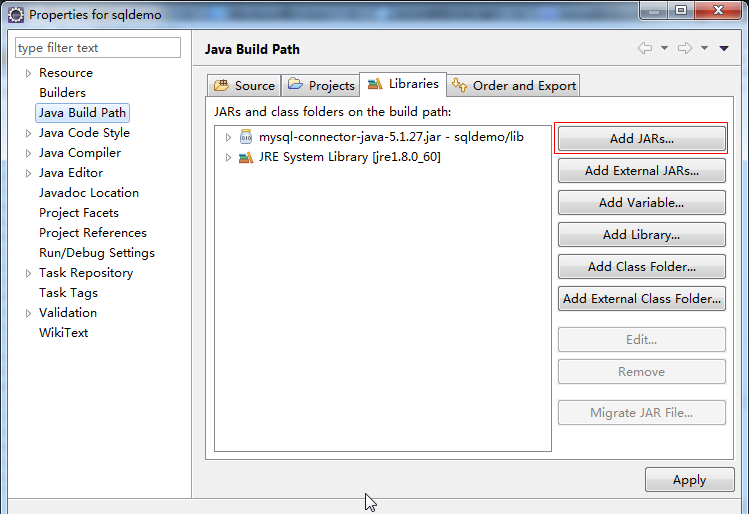Click the mysql-connector jar file icon
The image size is (749, 514).
tap(246, 137)
